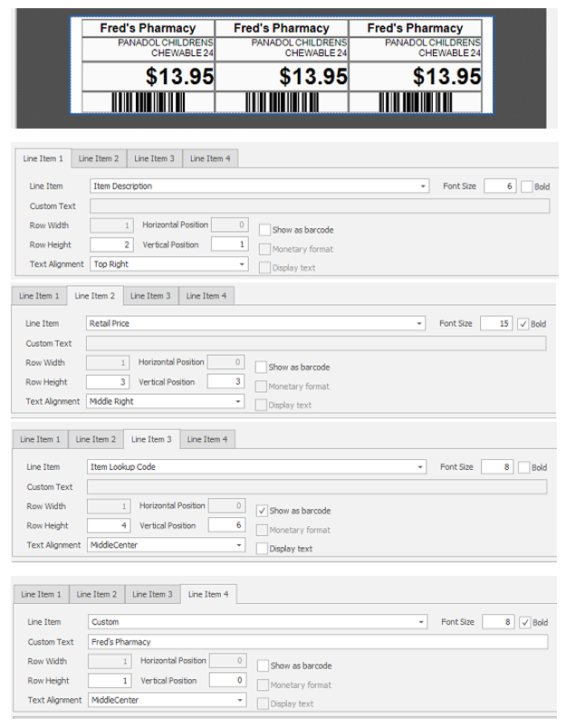
Task: Open Line Item 4 tab in the Retail Price panel
Action: pyautogui.click(x=206, y=296)
